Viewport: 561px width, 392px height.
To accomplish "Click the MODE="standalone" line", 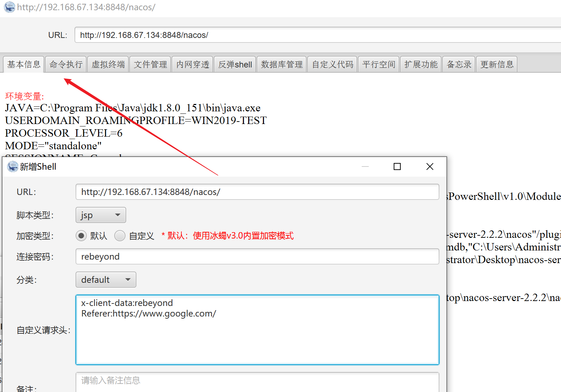I will [53, 146].
